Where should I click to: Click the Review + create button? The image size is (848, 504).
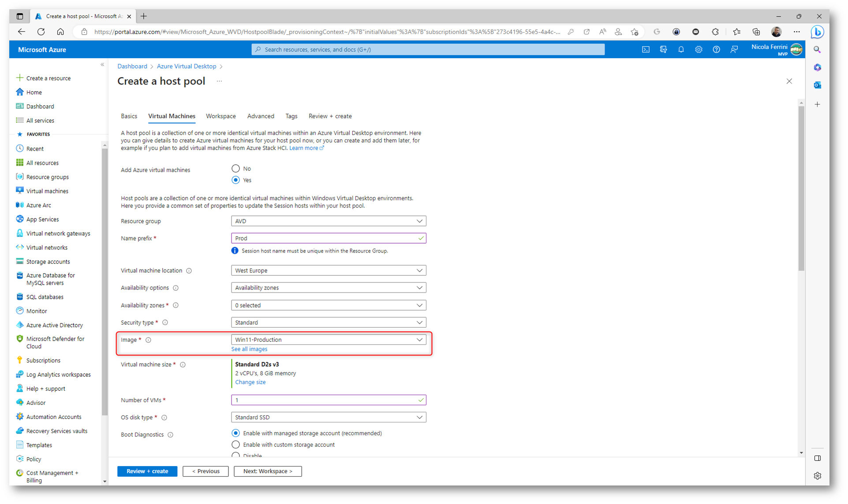(x=147, y=471)
